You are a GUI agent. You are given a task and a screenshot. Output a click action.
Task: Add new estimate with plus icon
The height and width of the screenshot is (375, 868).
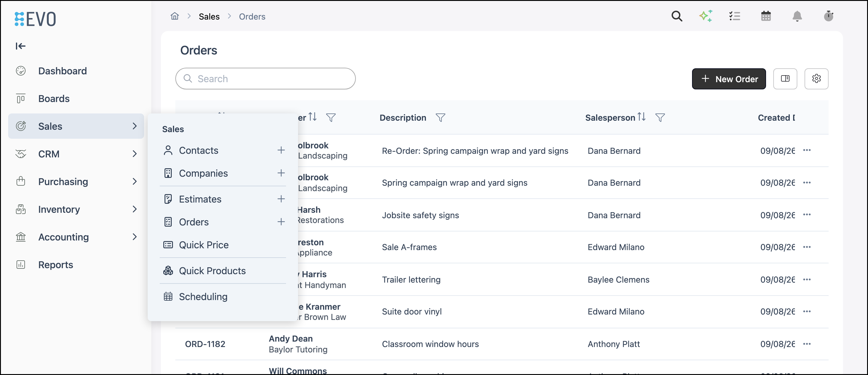[281, 199]
